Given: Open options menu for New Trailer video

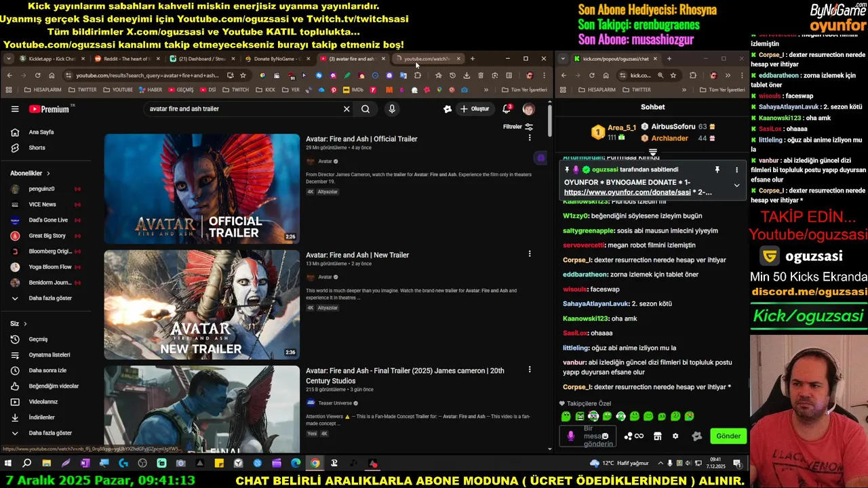Looking at the screenshot, I should pos(530,254).
